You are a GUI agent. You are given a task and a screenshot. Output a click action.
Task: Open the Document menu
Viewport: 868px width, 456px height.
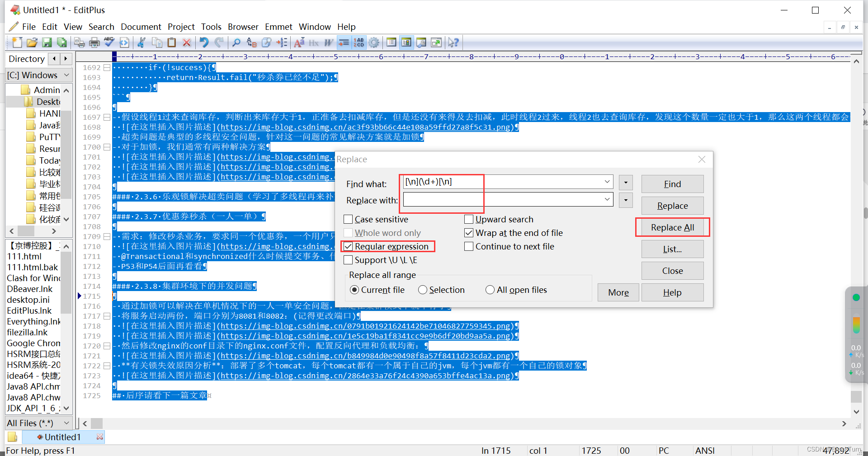pos(141,27)
